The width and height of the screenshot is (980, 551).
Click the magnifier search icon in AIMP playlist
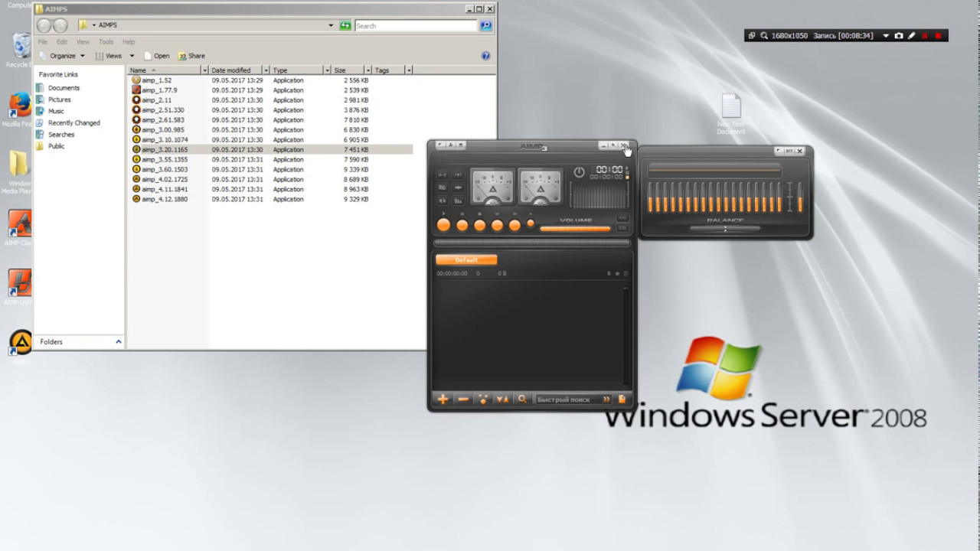click(522, 399)
